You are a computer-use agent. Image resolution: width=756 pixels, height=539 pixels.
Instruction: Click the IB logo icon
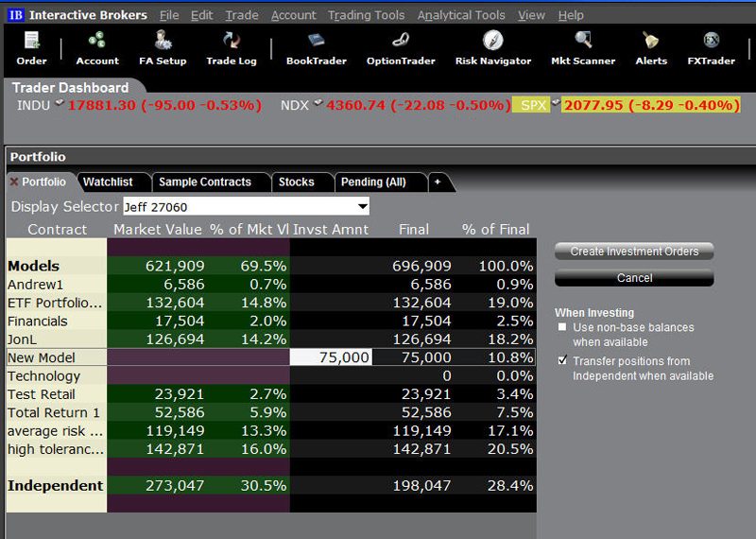[15, 15]
